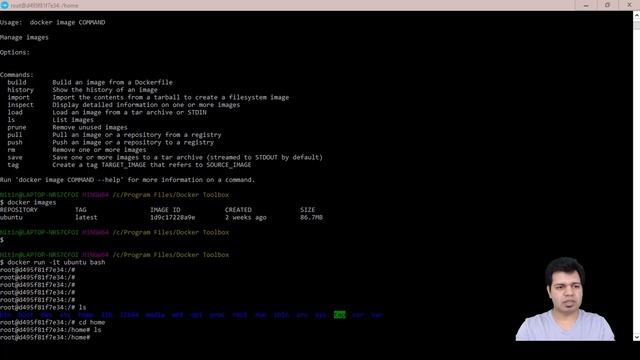Minimize the terminal window

[x=586, y=5]
